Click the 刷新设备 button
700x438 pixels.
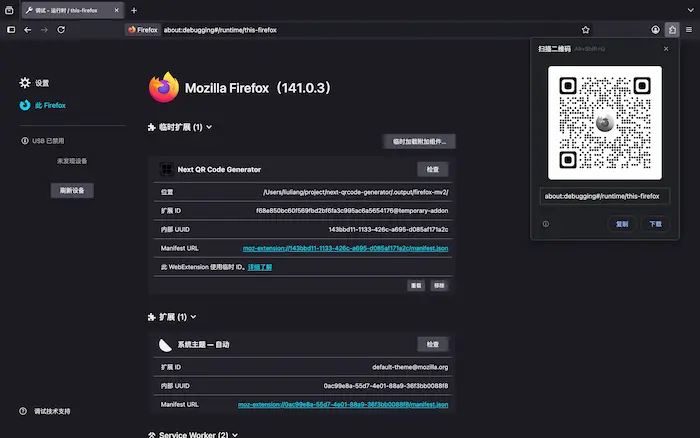(72, 191)
